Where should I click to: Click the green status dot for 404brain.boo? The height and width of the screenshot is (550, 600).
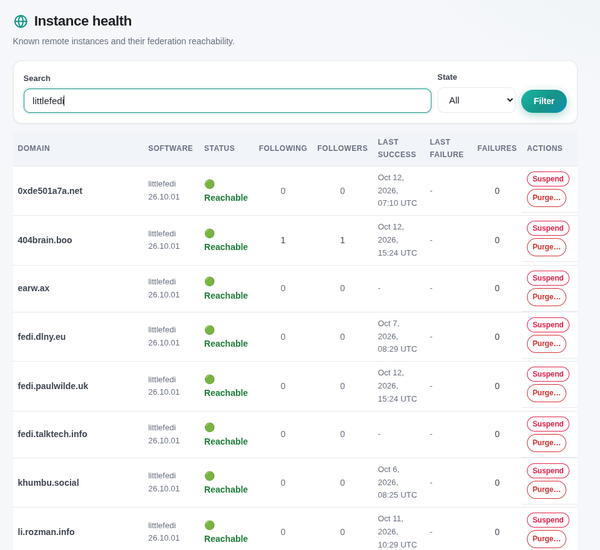point(209,233)
